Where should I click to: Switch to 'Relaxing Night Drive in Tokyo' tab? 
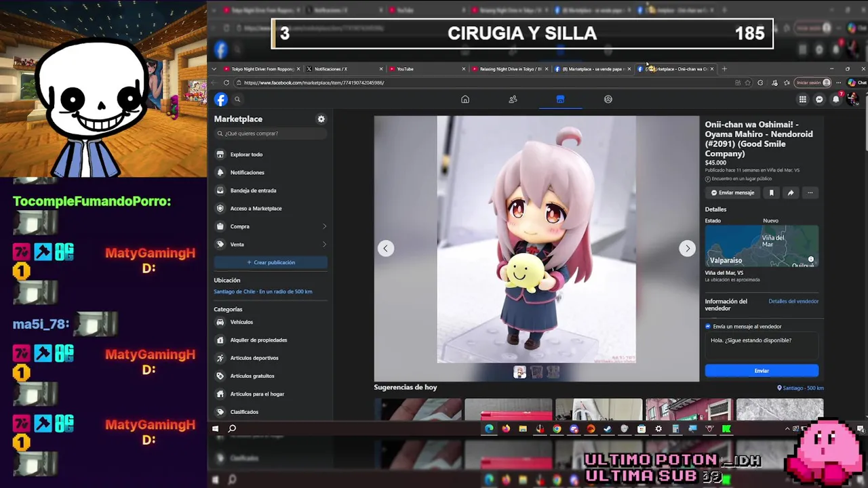509,69
